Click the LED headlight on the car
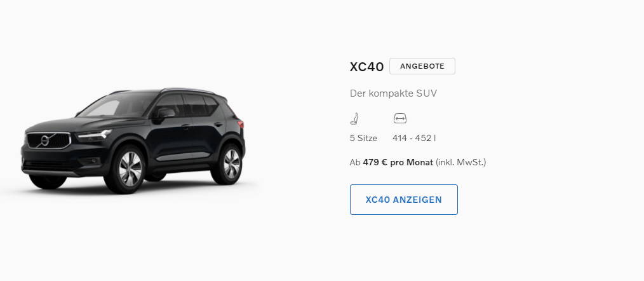This screenshot has height=281, width=644. 95,134
